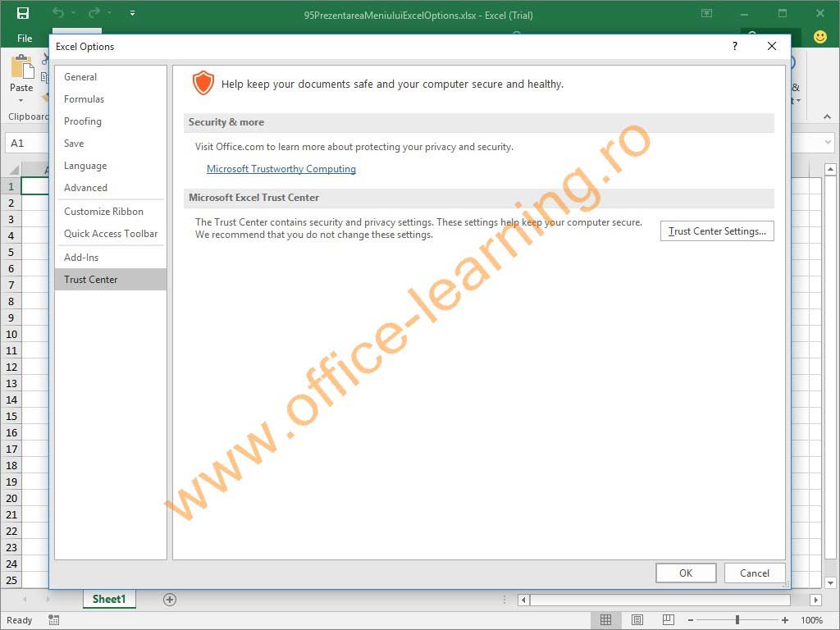Select row header 10
This screenshot has height=630, width=840.
tap(11, 335)
